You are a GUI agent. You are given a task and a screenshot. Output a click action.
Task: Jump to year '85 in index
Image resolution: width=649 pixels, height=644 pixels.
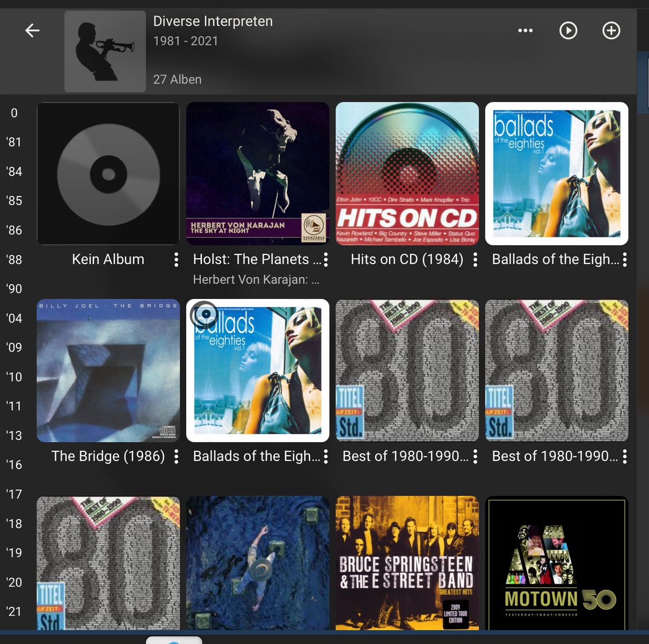[x=14, y=201]
